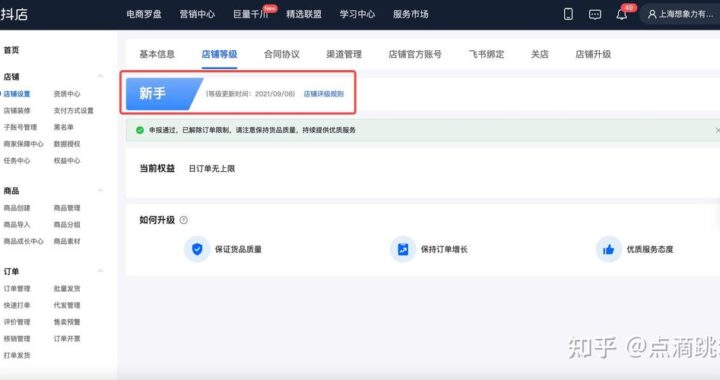720x380 pixels.
Task: Open 店铺设置 in the sidebar
Action: click(17, 94)
